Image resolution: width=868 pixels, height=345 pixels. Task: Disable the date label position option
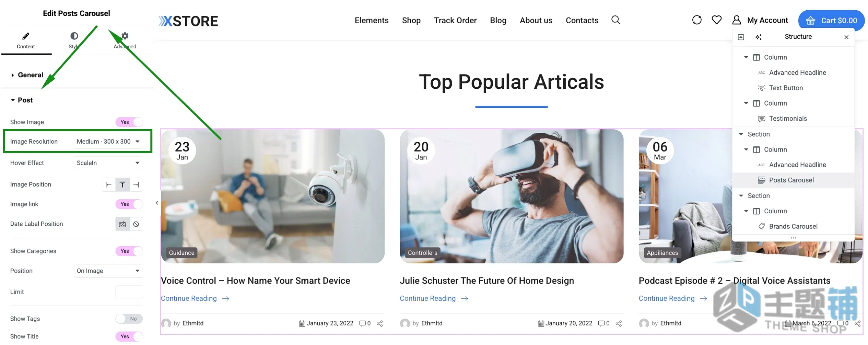pos(136,224)
